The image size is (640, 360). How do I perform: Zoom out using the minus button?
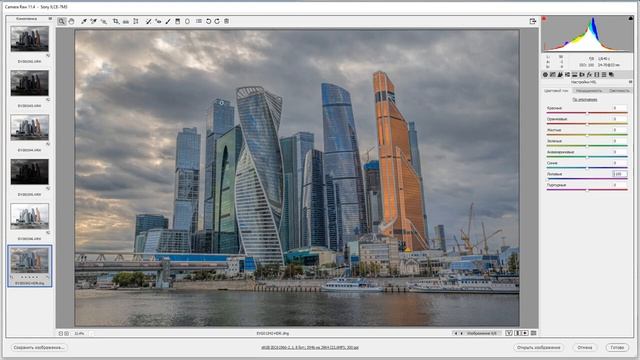click(60, 333)
